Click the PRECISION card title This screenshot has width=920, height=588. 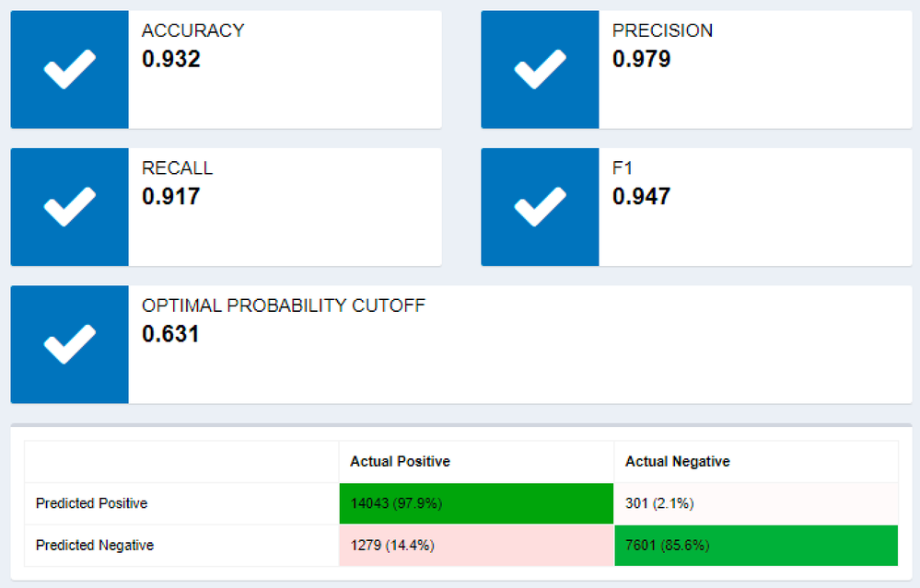point(662,30)
